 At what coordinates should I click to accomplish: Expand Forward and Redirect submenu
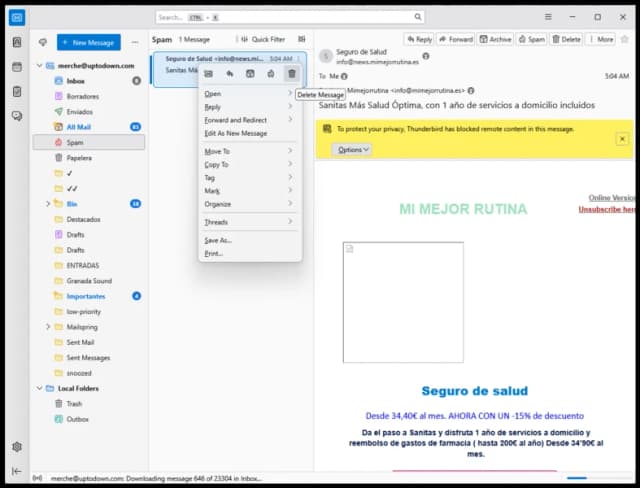249,120
